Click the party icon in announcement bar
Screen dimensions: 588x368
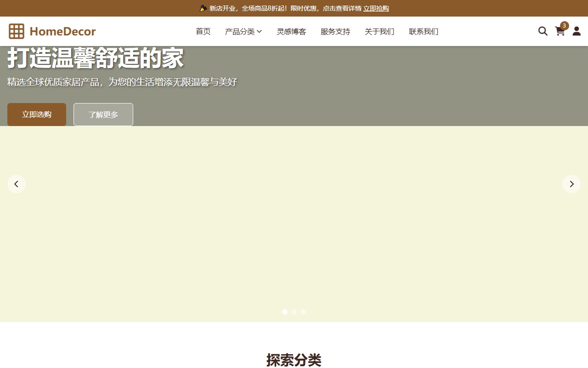tap(203, 8)
